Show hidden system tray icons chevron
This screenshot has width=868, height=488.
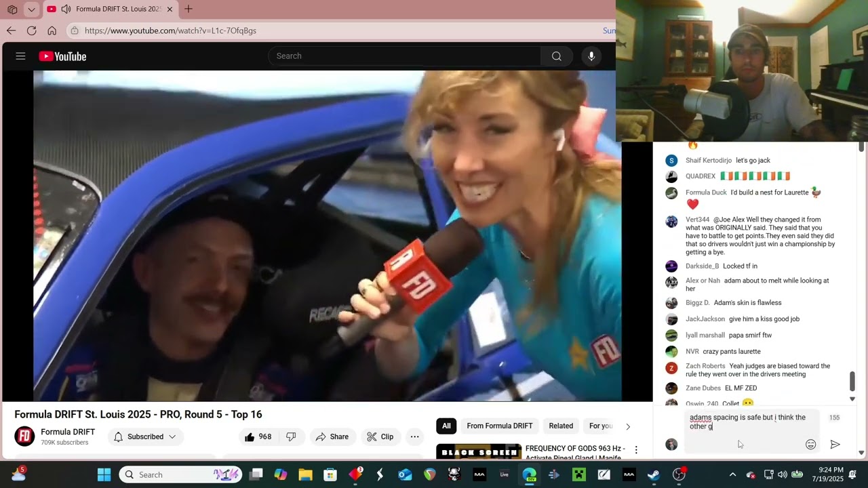click(x=732, y=474)
